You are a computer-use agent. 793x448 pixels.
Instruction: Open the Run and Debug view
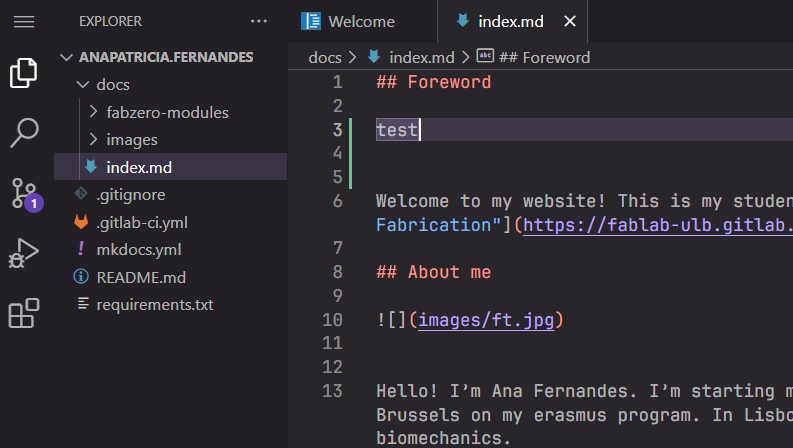[23, 253]
